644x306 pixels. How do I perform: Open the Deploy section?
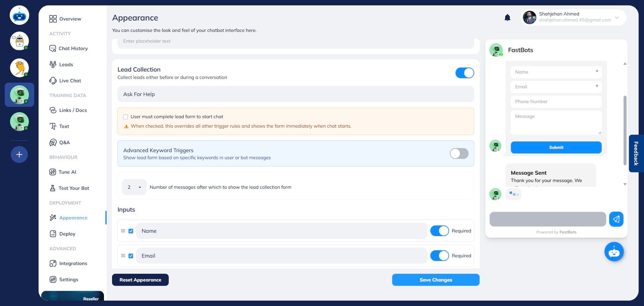(x=67, y=234)
